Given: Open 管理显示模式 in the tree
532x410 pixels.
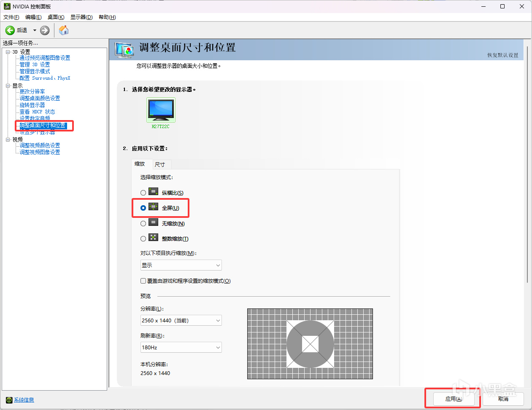Looking at the screenshot, I should (x=35, y=71).
